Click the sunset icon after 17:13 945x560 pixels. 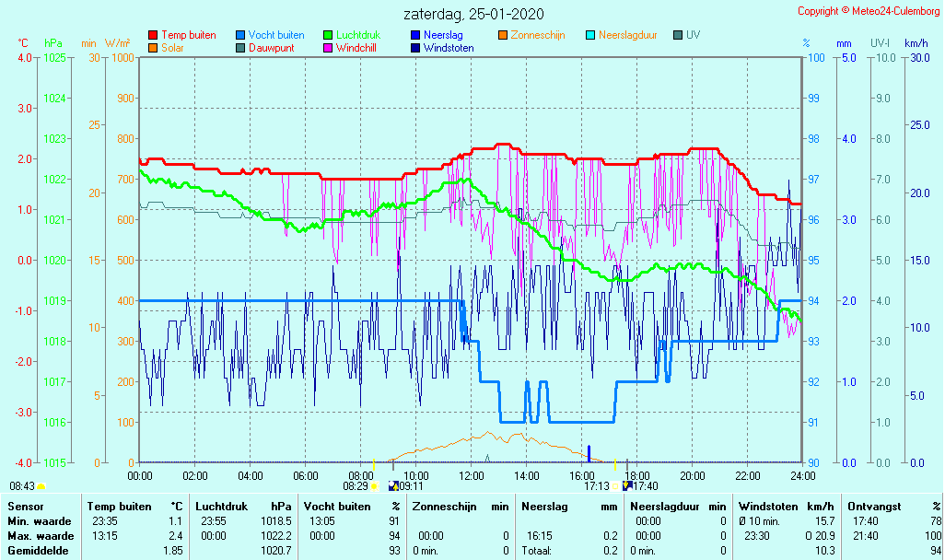click(x=616, y=485)
